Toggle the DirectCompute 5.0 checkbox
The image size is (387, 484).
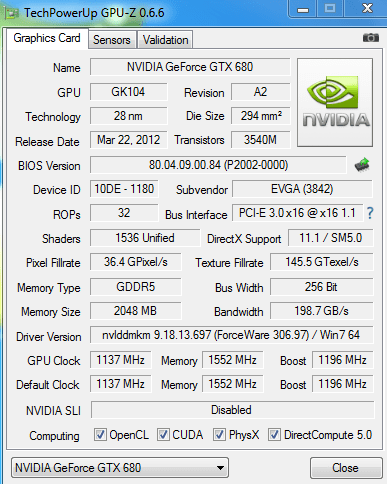pyautogui.click(x=274, y=435)
